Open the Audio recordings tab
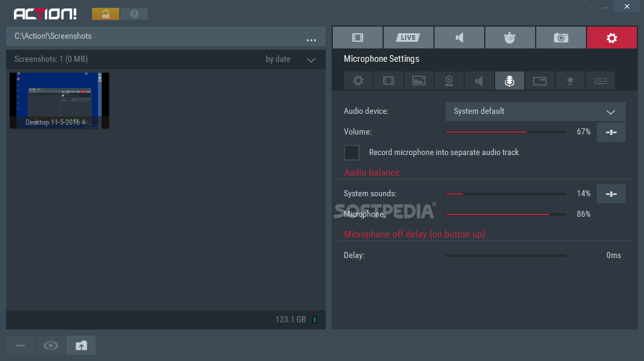 [x=459, y=38]
